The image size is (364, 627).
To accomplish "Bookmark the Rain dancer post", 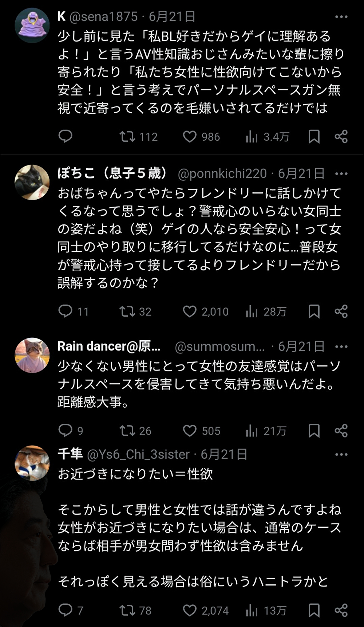I will click(x=314, y=431).
